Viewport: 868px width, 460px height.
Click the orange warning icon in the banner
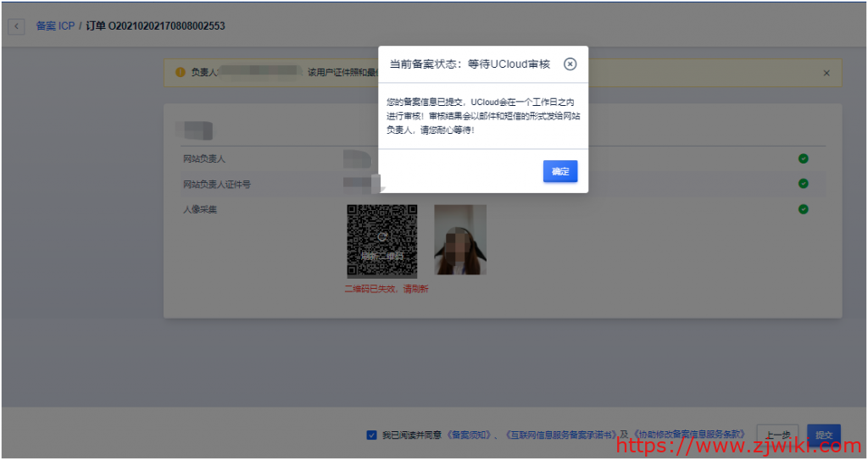coord(180,72)
